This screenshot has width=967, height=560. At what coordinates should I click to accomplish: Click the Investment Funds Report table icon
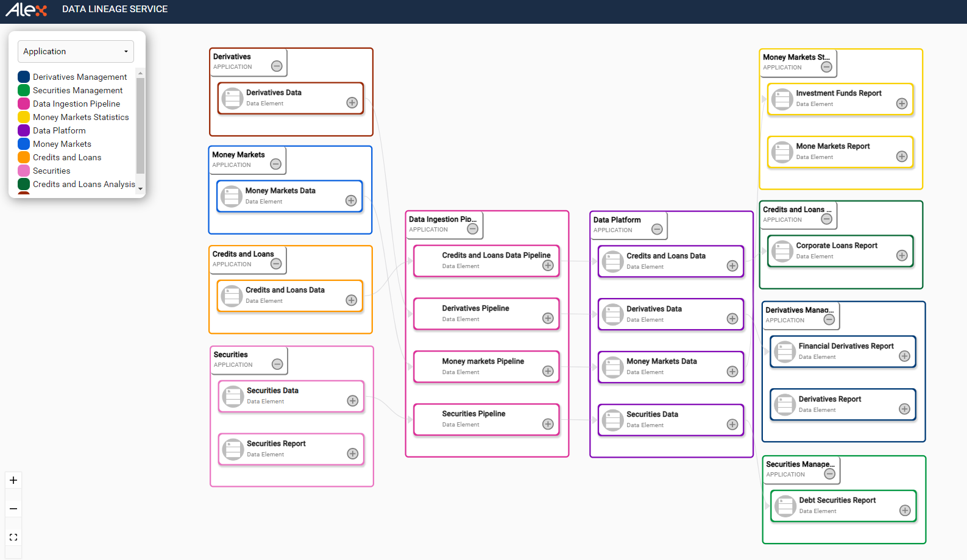(782, 99)
